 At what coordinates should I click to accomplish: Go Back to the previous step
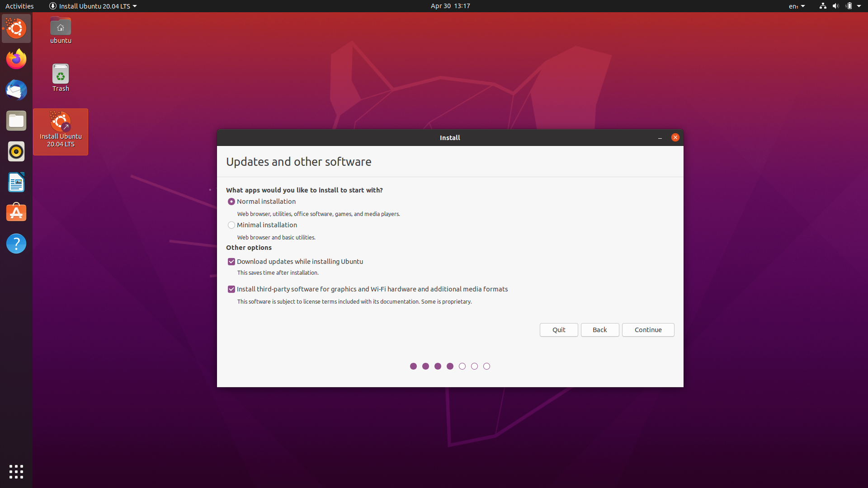[x=599, y=330]
